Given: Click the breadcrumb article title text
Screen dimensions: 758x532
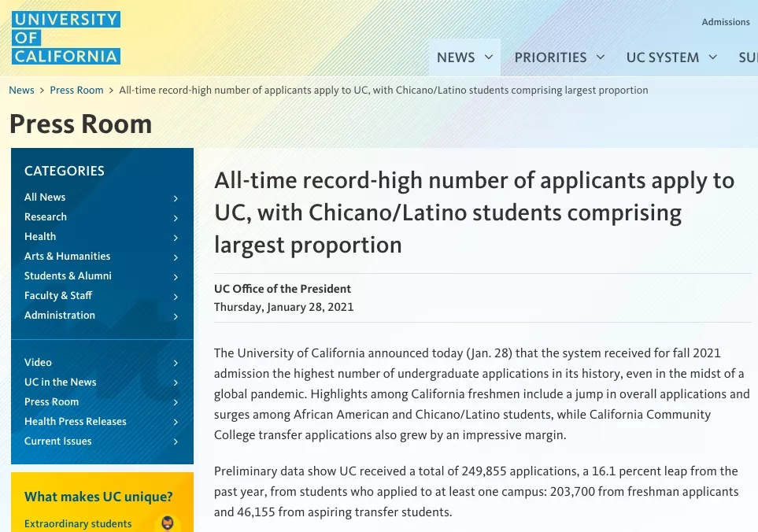Looking at the screenshot, I should pyautogui.click(x=383, y=91).
